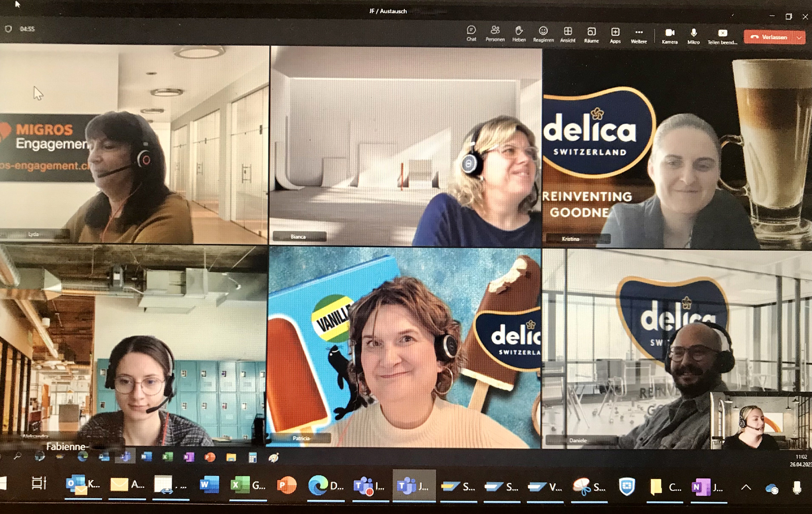Image resolution: width=812 pixels, height=514 pixels.
Task: Open Edge in the shared-screen small taskbar
Action: (82, 457)
